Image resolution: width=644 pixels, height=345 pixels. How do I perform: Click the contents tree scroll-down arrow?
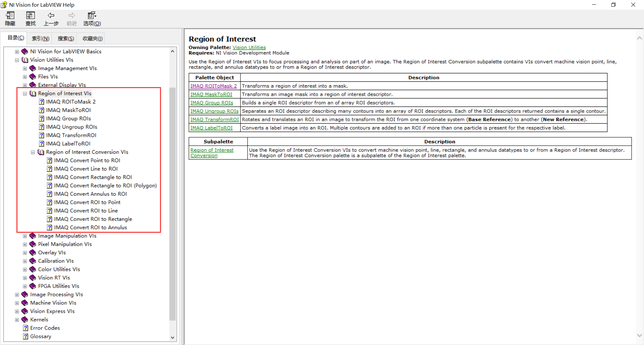coord(172,337)
